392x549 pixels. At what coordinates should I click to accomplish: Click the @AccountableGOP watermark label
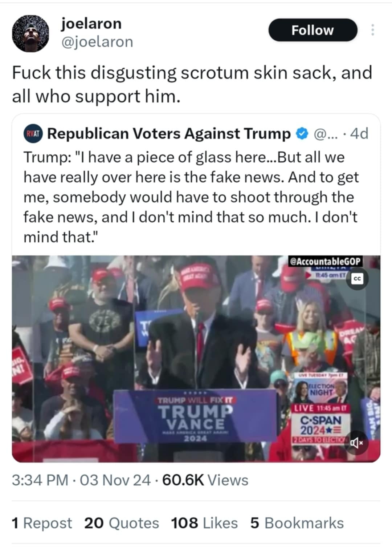[325, 261]
